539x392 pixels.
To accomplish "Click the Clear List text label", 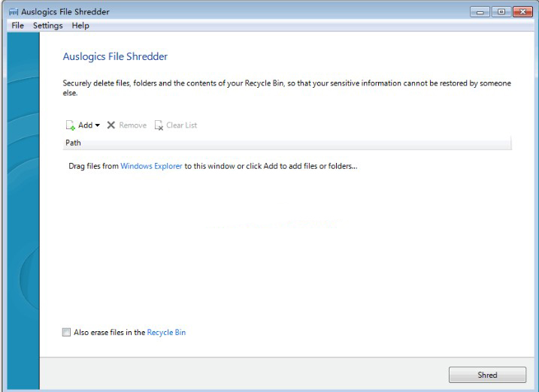I will 181,125.
